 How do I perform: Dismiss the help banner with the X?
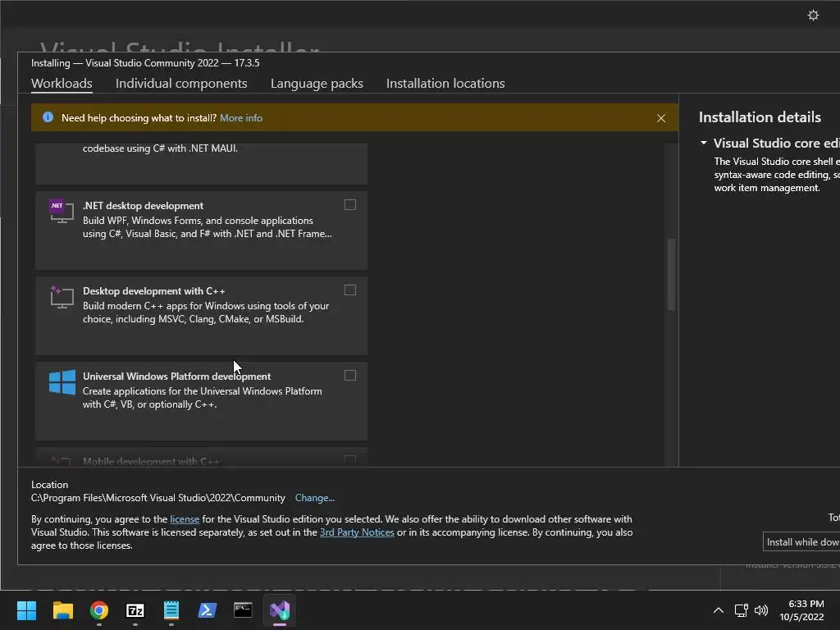661,118
